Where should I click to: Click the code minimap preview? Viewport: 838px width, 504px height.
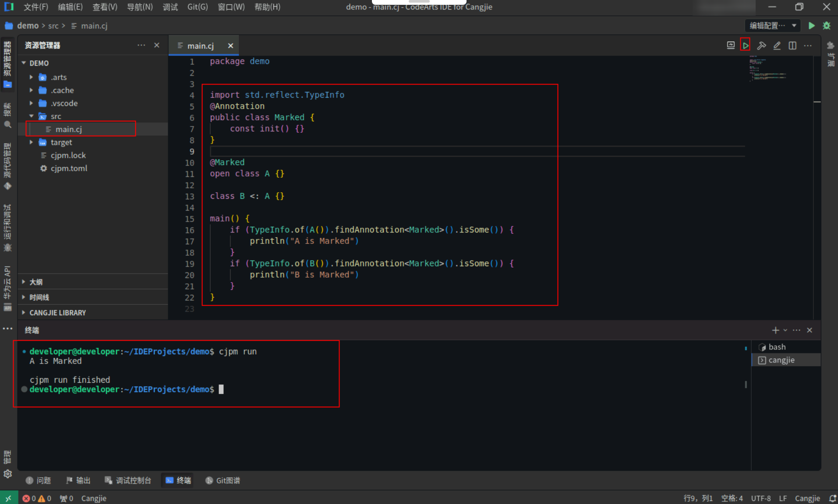point(768,69)
